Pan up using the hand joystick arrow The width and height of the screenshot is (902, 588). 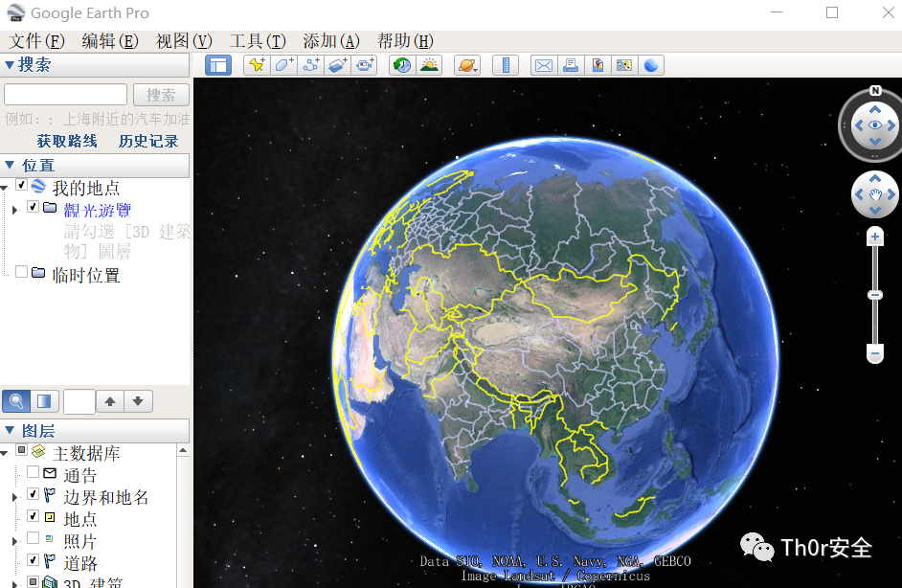click(x=875, y=178)
